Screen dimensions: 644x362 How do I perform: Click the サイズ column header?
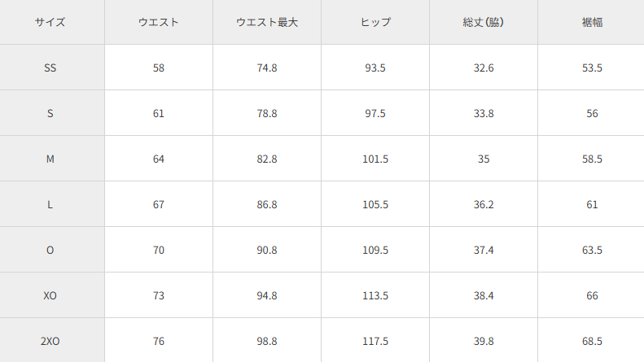50,22
